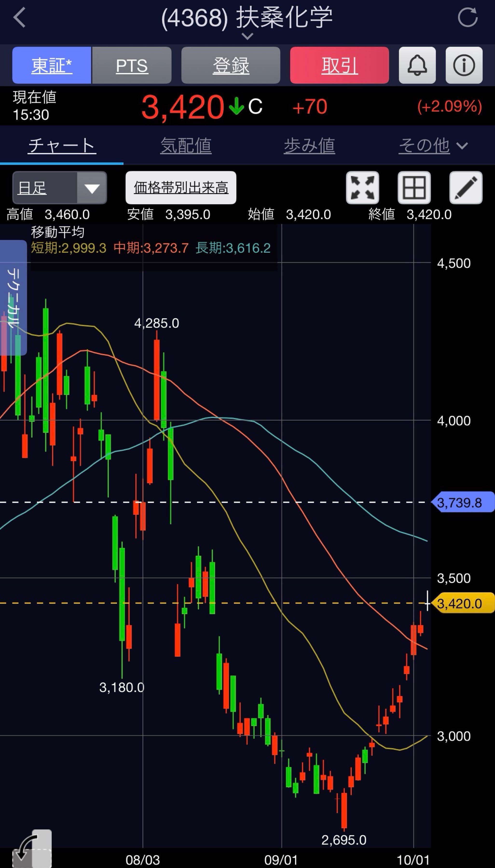Tap the 4,285.0 high label
The width and height of the screenshot is (495, 868).
point(157,323)
